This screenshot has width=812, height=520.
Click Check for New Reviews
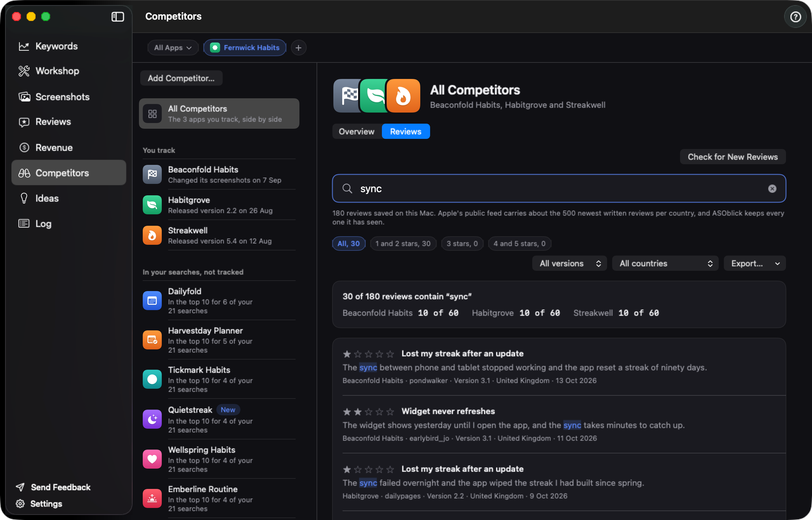[x=732, y=157]
